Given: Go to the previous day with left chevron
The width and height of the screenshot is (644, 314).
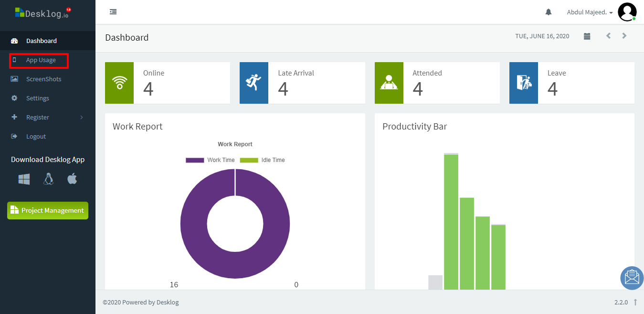Looking at the screenshot, I should [608, 35].
